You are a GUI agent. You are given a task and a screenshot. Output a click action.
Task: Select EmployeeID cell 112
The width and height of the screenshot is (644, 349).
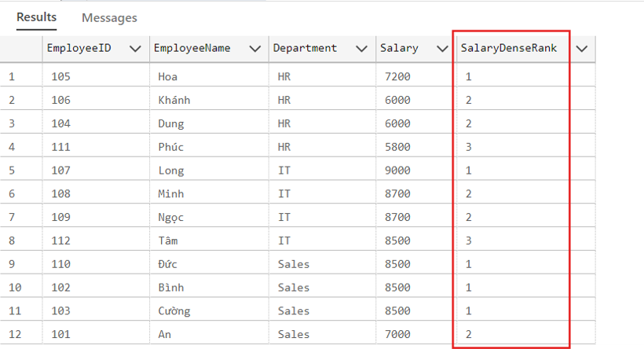(x=96, y=241)
